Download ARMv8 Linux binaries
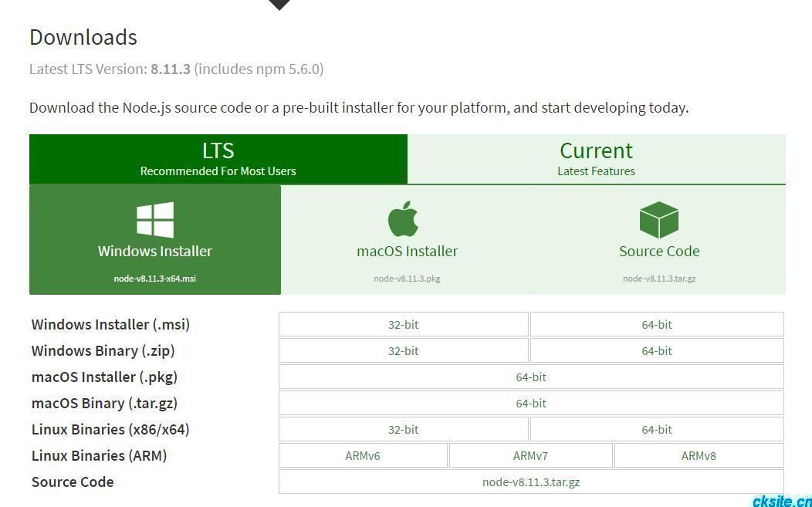 coord(699,456)
